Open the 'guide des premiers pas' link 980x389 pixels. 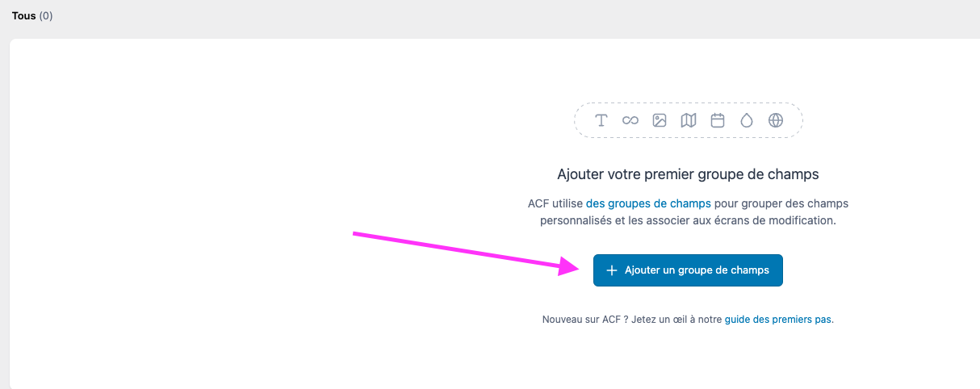point(778,320)
